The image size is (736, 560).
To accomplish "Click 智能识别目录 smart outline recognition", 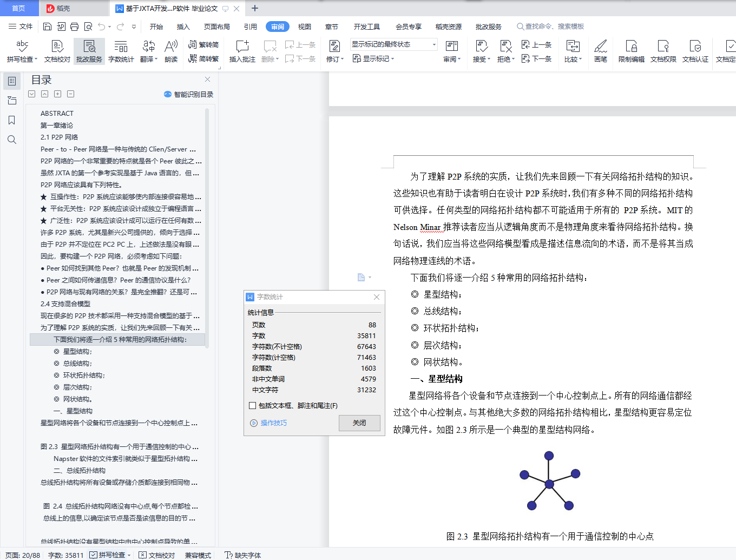I will pyautogui.click(x=189, y=94).
